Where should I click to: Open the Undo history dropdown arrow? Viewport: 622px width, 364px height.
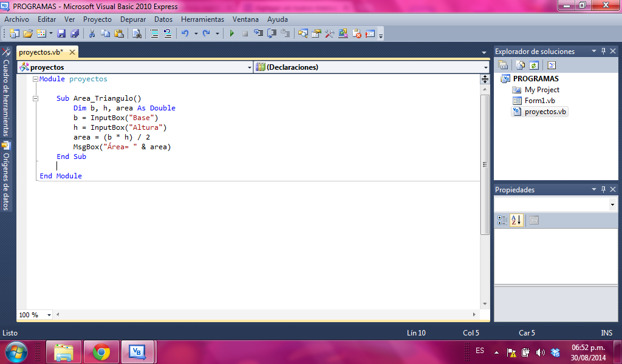pos(196,33)
